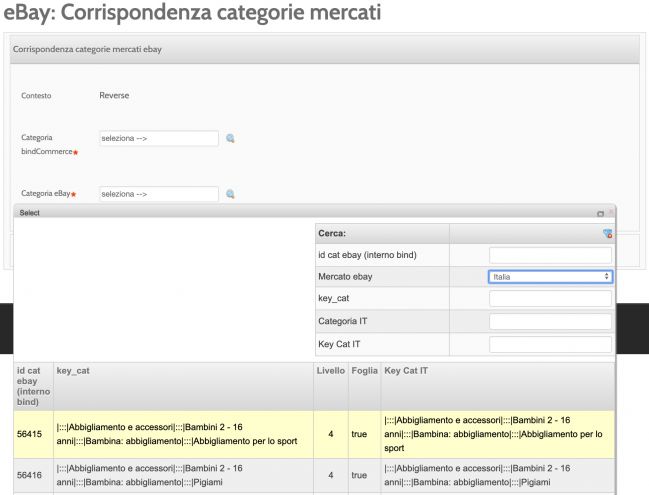Click Key Cat IT cell of row 56416
This screenshot has height=495, width=649.
pyautogui.click(x=498, y=475)
